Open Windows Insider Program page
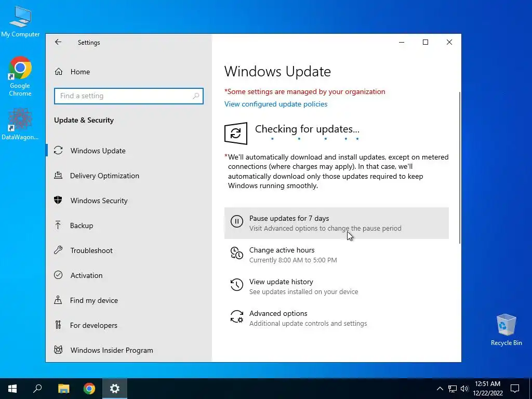 coord(112,350)
